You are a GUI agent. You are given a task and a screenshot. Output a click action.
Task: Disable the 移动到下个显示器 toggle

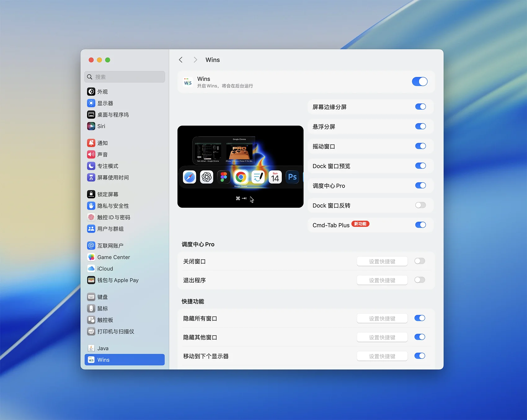[x=420, y=356]
